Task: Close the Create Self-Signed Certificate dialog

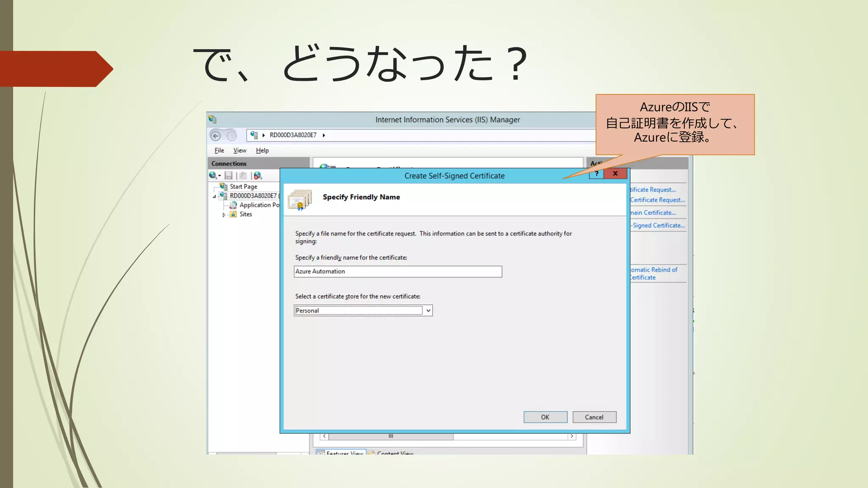Action: click(x=615, y=174)
